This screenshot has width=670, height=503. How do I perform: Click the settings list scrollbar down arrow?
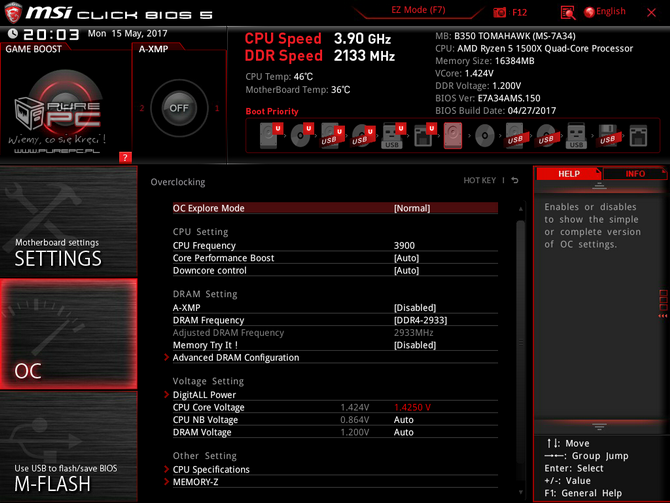click(x=520, y=492)
